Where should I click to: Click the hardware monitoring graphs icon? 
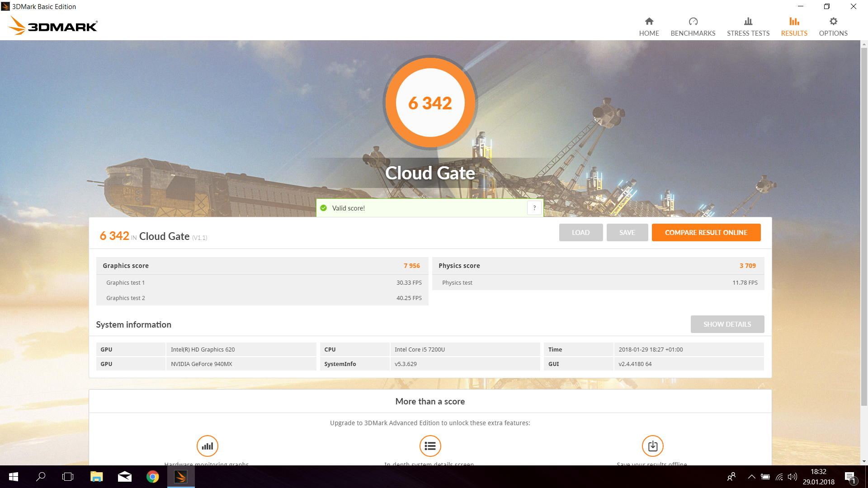207,446
